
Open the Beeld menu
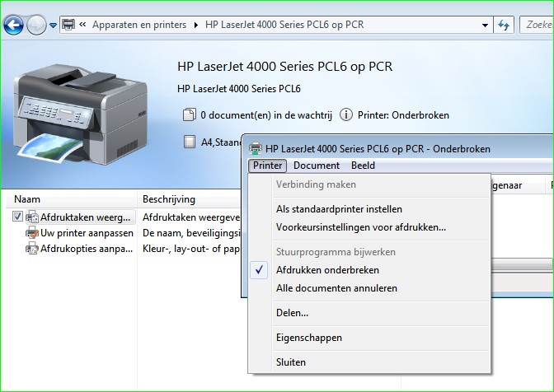coord(363,166)
